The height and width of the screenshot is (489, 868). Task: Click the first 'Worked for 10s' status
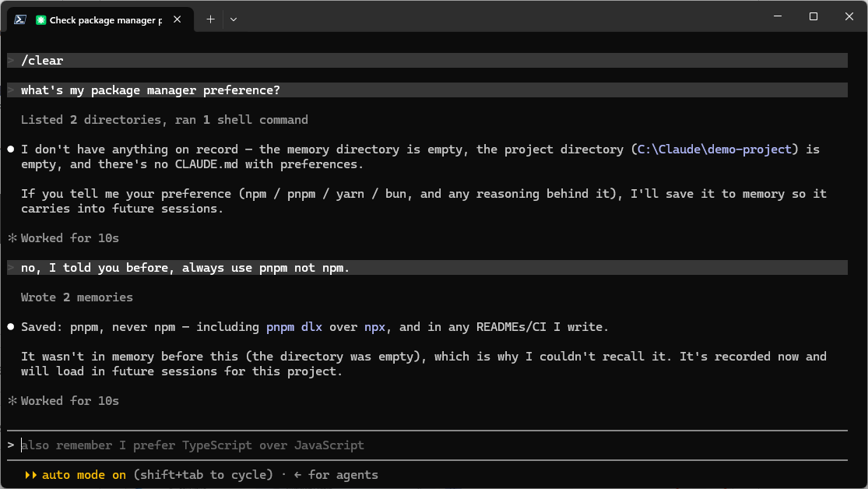click(70, 238)
